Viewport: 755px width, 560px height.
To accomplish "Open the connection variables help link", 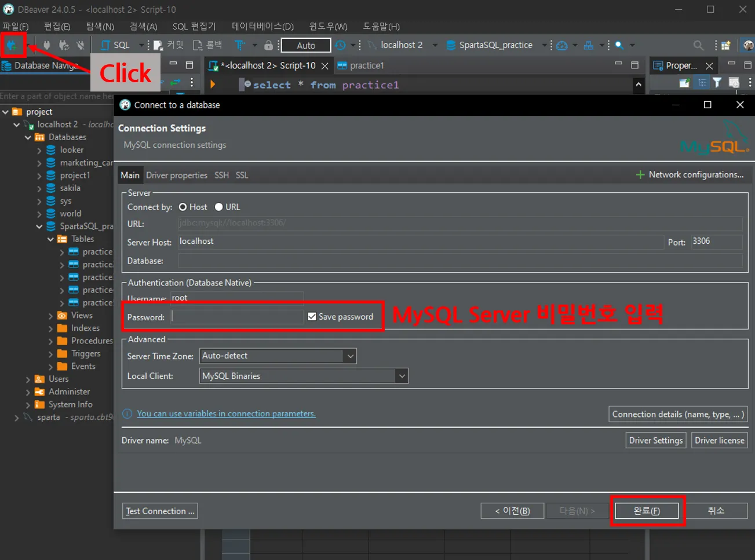I will coord(226,414).
